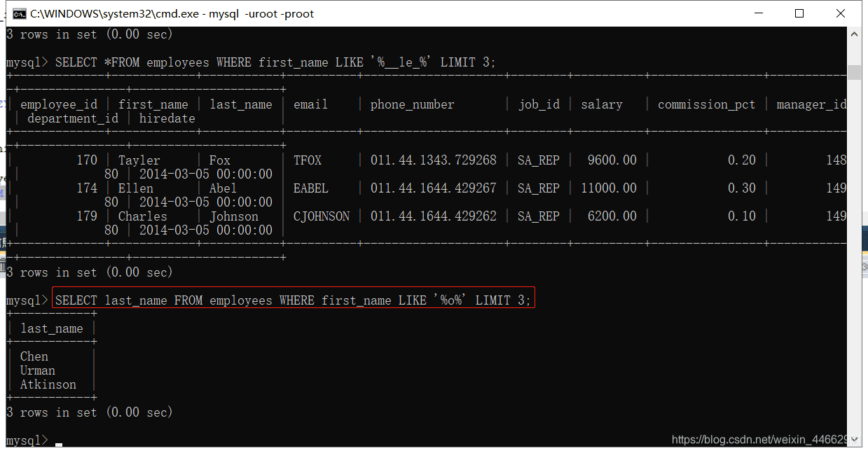Click the employee_id column header
The height and width of the screenshot is (453, 868).
point(59,104)
